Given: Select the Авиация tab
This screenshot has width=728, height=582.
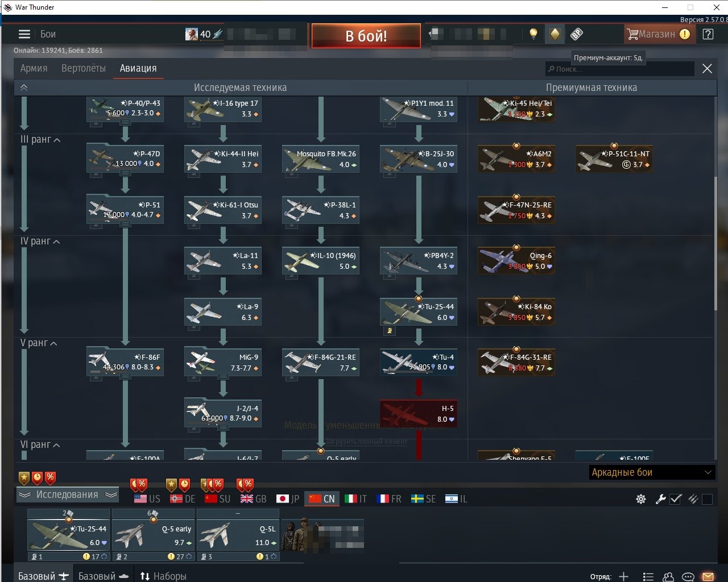Looking at the screenshot, I should coord(138,68).
